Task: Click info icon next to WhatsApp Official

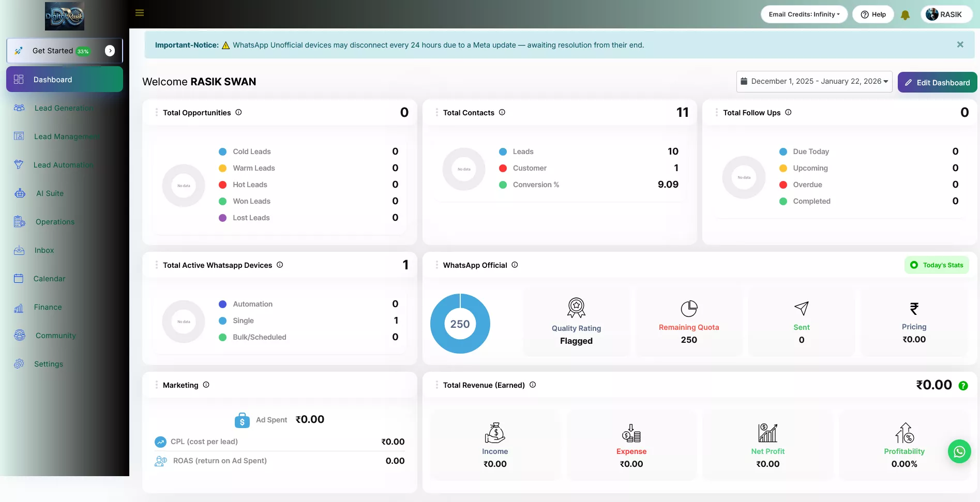Action: coord(515,265)
